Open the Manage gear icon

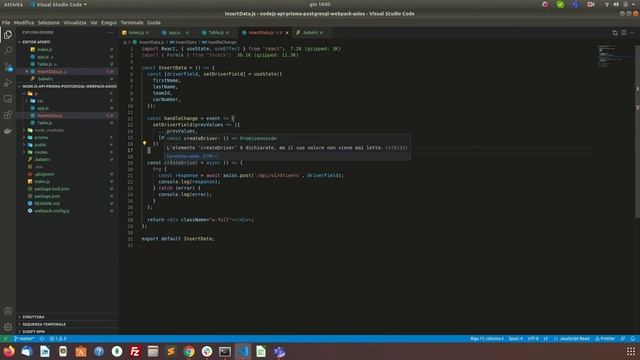click(x=8, y=327)
